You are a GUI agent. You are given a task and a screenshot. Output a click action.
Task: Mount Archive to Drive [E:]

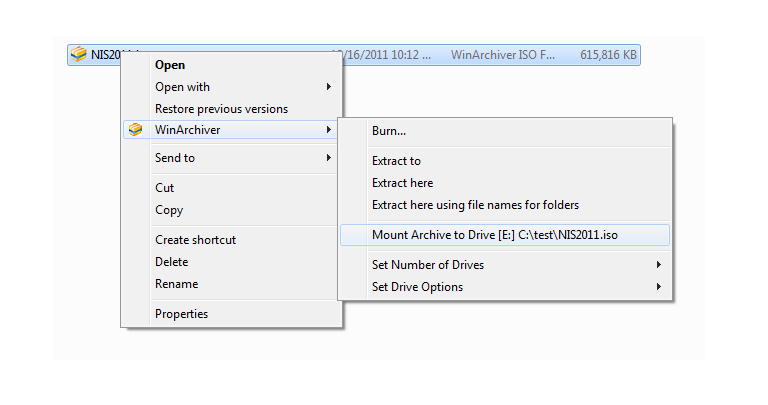tap(503, 235)
